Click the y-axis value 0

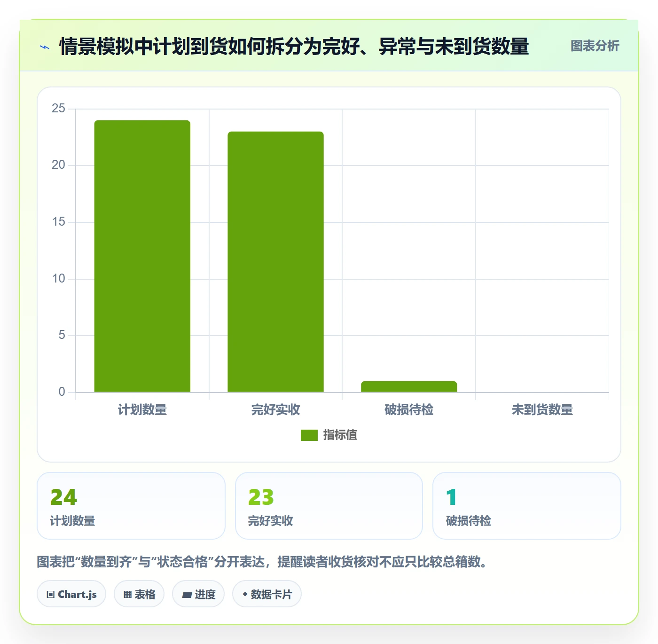pyautogui.click(x=62, y=392)
